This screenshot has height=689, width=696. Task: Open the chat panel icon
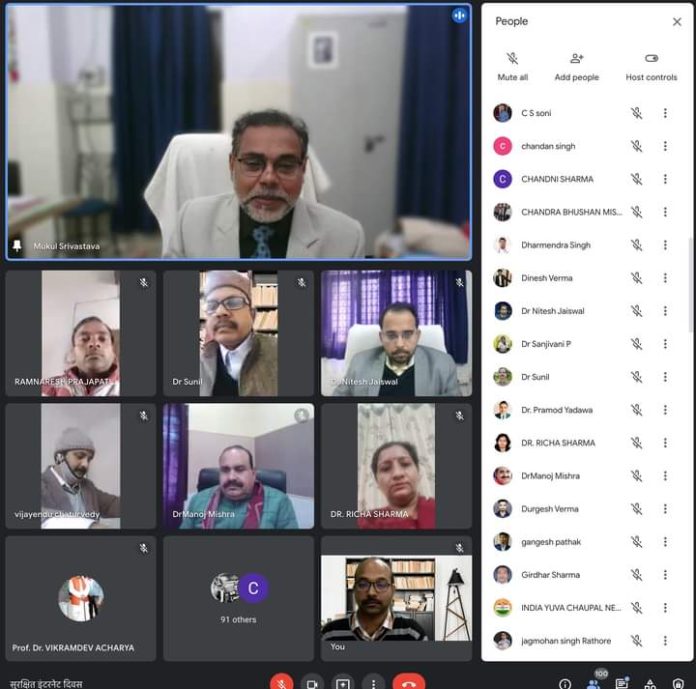pos(623,684)
